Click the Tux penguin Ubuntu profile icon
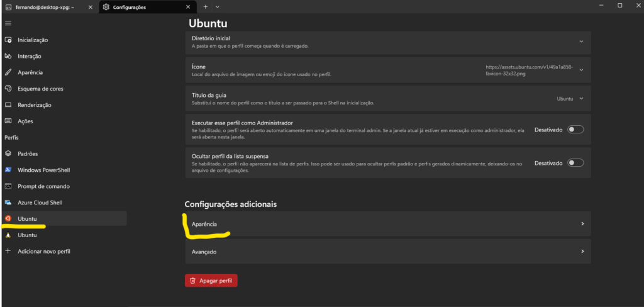 click(8, 235)
